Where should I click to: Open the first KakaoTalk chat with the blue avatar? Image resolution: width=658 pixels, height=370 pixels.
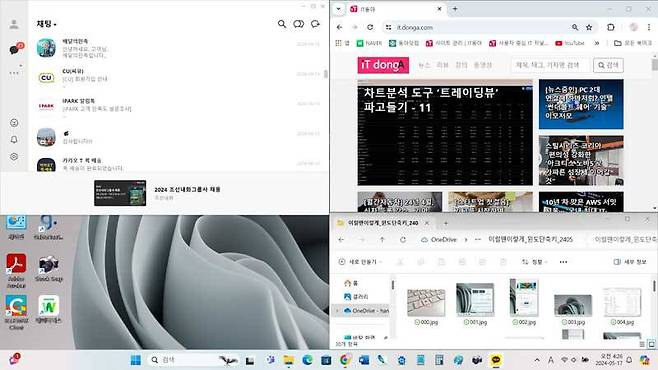pos(178,48)
